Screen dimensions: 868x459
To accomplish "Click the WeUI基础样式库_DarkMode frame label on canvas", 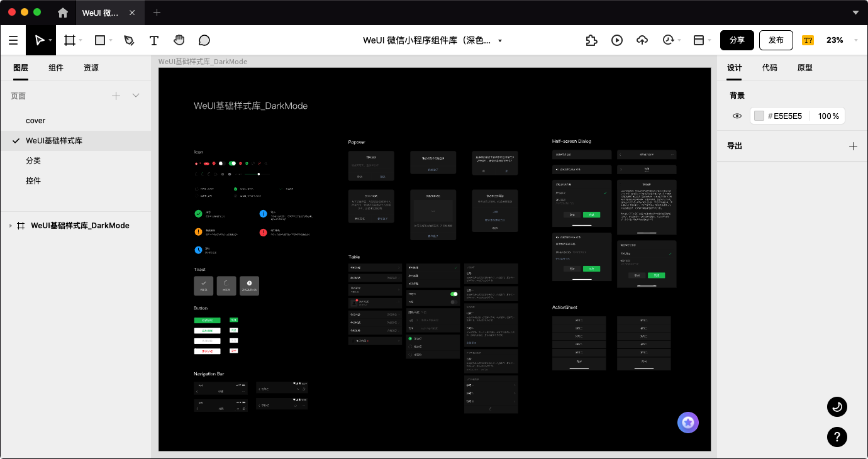I will pos(203,62).
